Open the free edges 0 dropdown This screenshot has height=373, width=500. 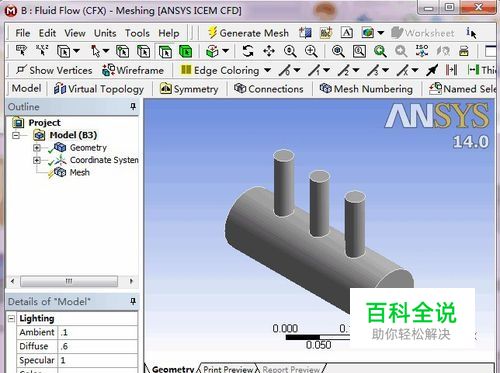297,70
